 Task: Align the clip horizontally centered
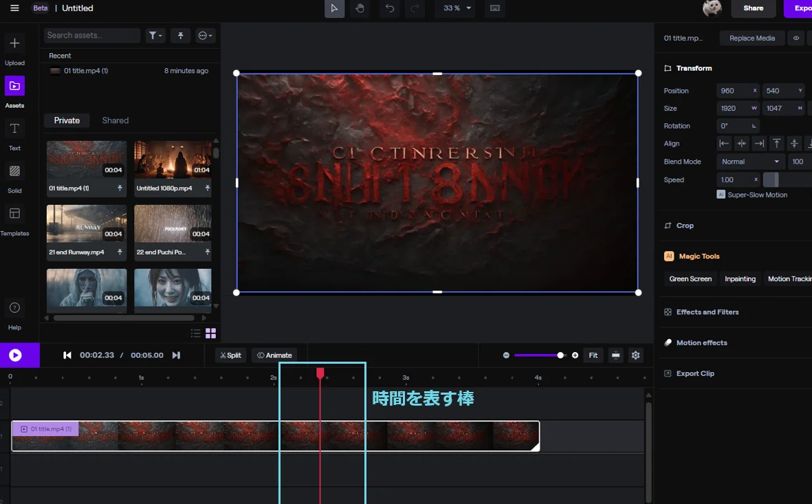coord(742,144)
